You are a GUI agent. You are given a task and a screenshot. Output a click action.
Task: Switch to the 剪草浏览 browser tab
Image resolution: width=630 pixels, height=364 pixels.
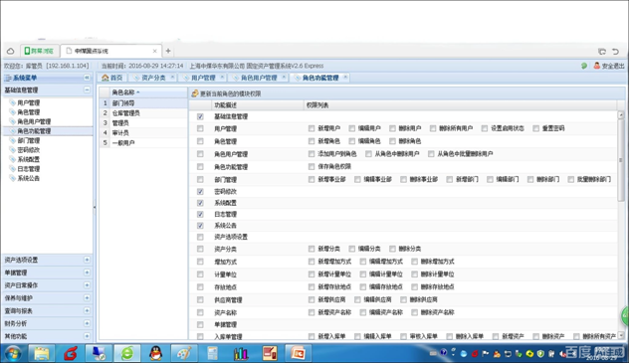coord(40,51)
